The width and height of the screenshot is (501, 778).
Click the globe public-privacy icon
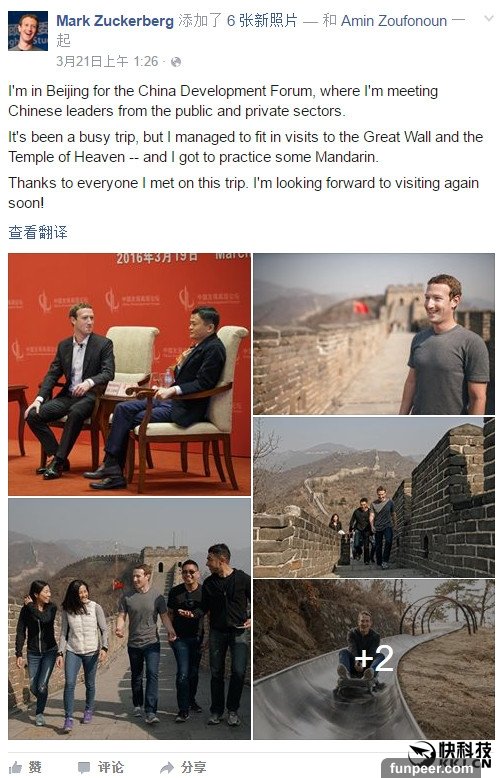pos(176,62)
